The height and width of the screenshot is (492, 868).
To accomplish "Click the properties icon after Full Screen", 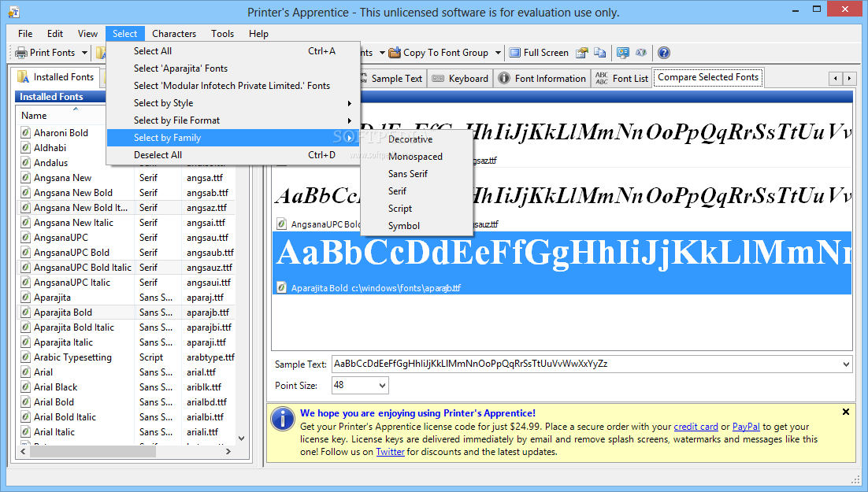I will [581, 53].
